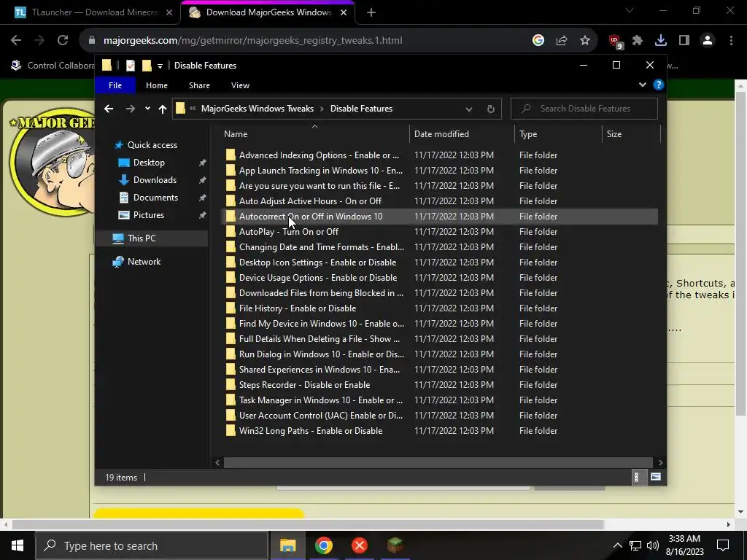Viewport: 747px width, 560px height.
Task: Open the Chrome downloads icon
Action: (x=661, y=41)
